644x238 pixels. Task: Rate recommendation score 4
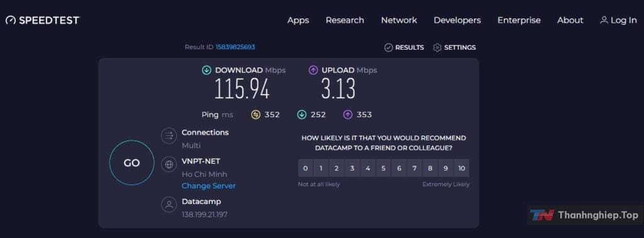pyautogui.click(x=367, y=168)
